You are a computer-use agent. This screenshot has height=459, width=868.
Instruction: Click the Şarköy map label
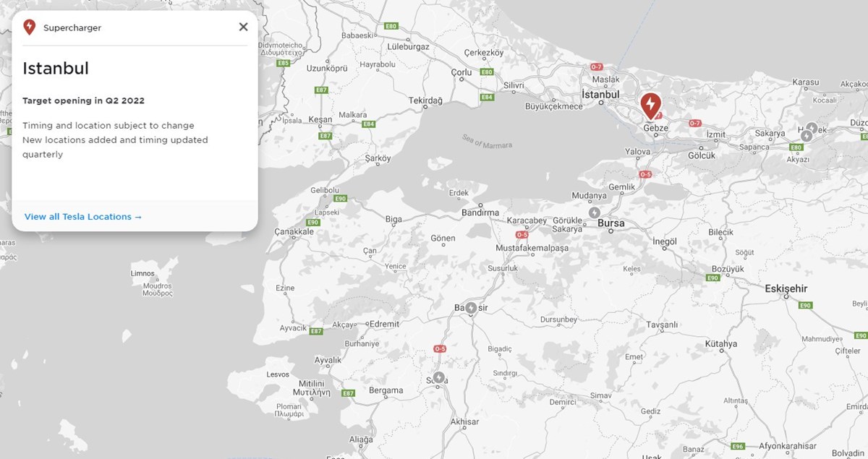click(x=378, y=158)
